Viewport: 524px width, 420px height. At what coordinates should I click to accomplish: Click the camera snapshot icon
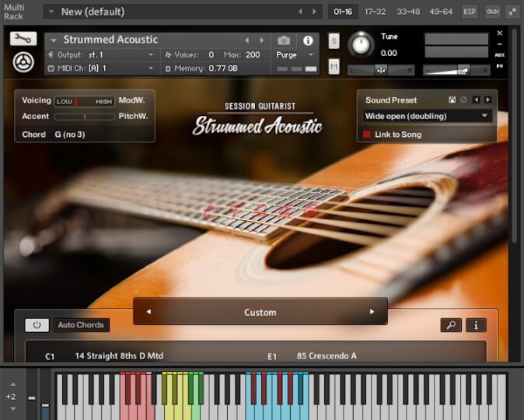point(284,40)
